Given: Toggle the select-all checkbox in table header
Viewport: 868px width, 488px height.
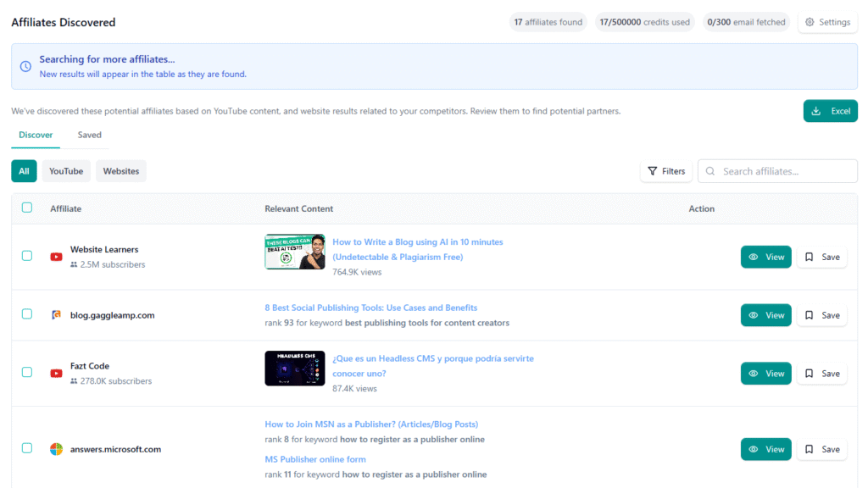Looking at the screenshot, I should click(27, 208).
